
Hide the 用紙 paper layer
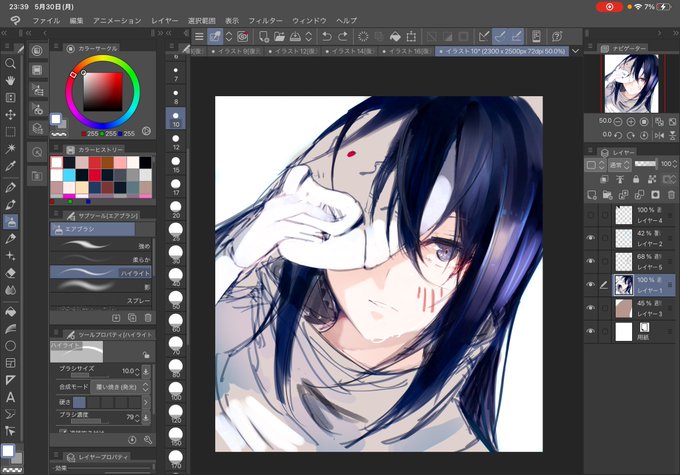(591, 331)
